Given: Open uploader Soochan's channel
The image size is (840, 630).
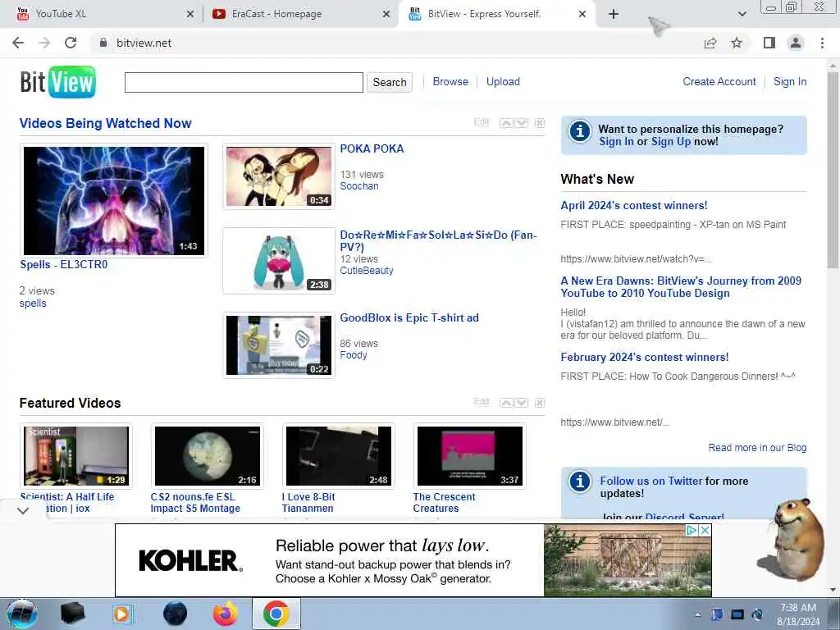Looking at the screenshot, I should tap(359, 186).
